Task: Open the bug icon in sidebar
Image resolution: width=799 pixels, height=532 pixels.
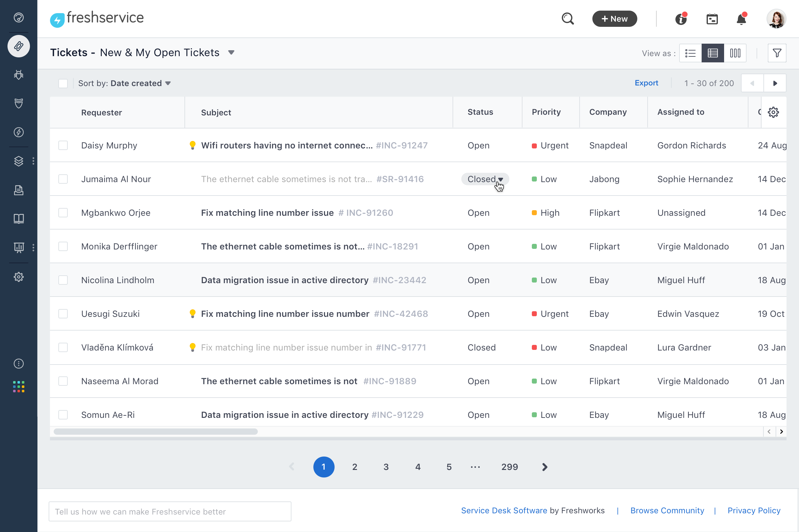Action: coord(19,75)
